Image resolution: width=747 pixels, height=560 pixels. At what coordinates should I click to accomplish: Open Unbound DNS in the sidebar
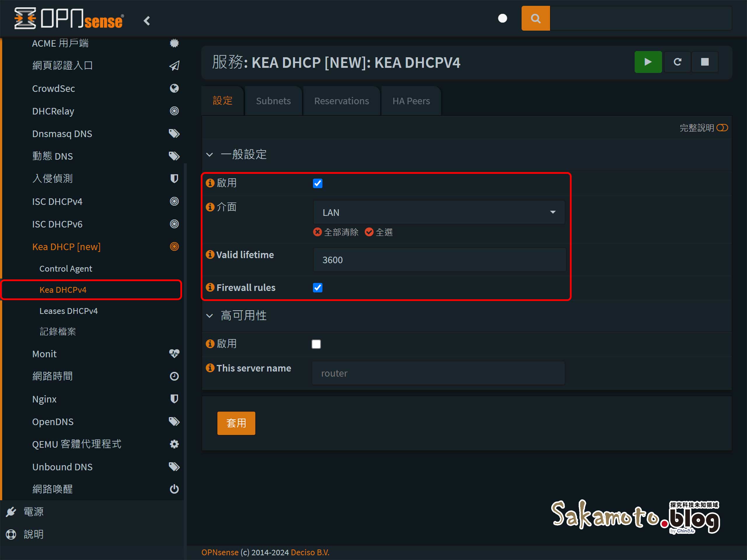coord(62,467)
